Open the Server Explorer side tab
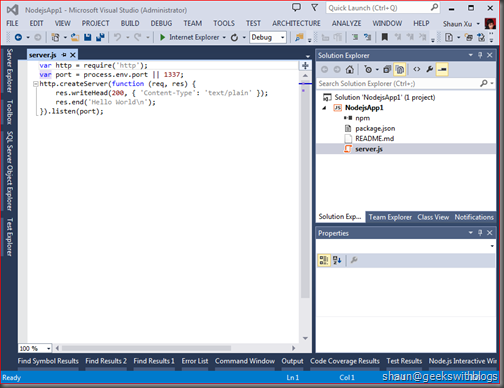The image size is (504, 388). pos(9,71)
